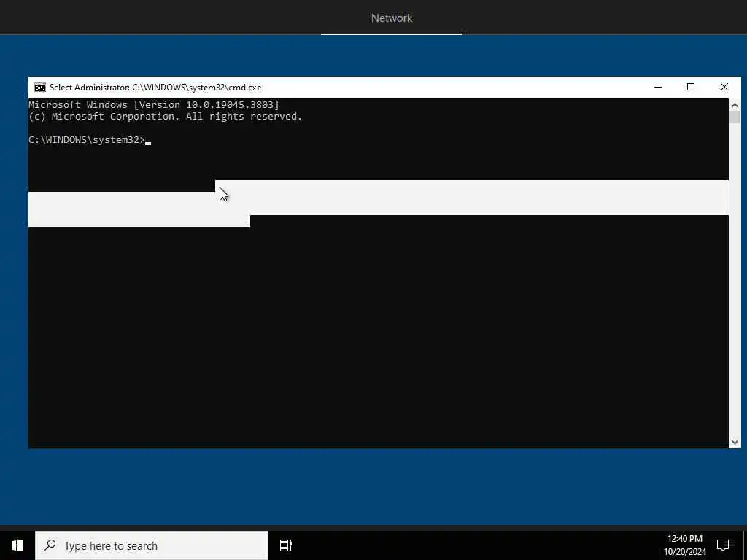Click the scrollbar down arrow in cmd
The height and width of the screenshot is (560, 747).
tap(735, 443)
